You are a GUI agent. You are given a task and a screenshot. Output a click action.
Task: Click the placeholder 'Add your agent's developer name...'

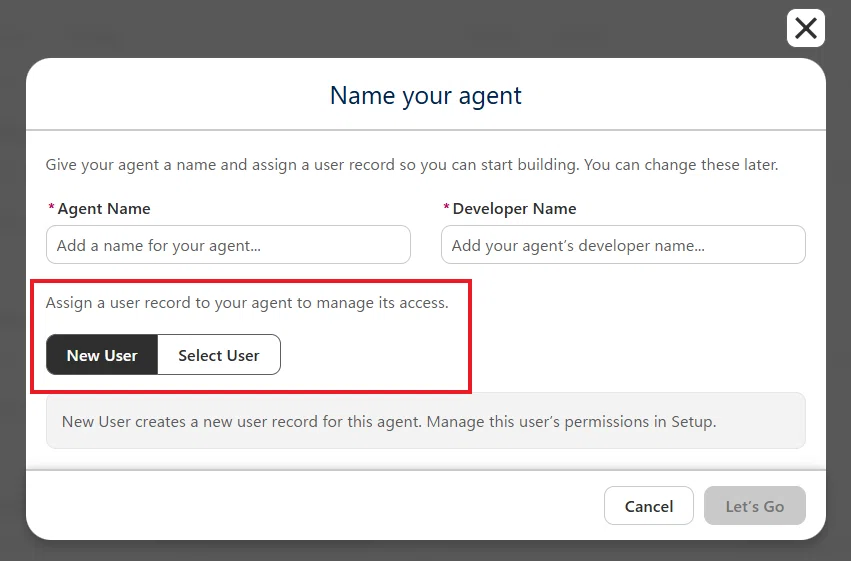578,245
